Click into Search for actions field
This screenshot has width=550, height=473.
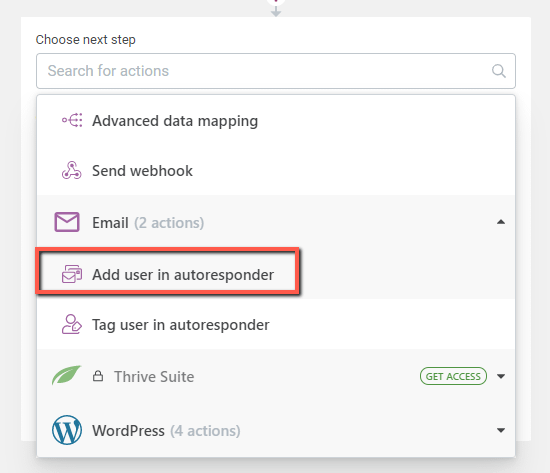point(276,71)
